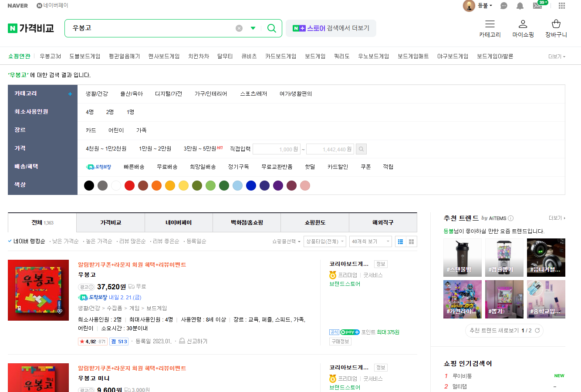Click 정보 beside first 코리아보드게임 seller
Screen dimensions: 581x392
point(381,264)
